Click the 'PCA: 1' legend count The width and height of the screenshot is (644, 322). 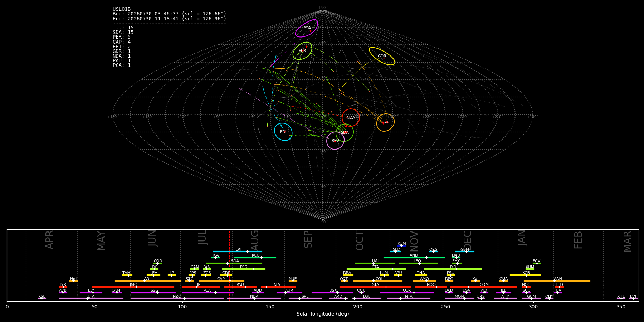[x=122, y=65]
